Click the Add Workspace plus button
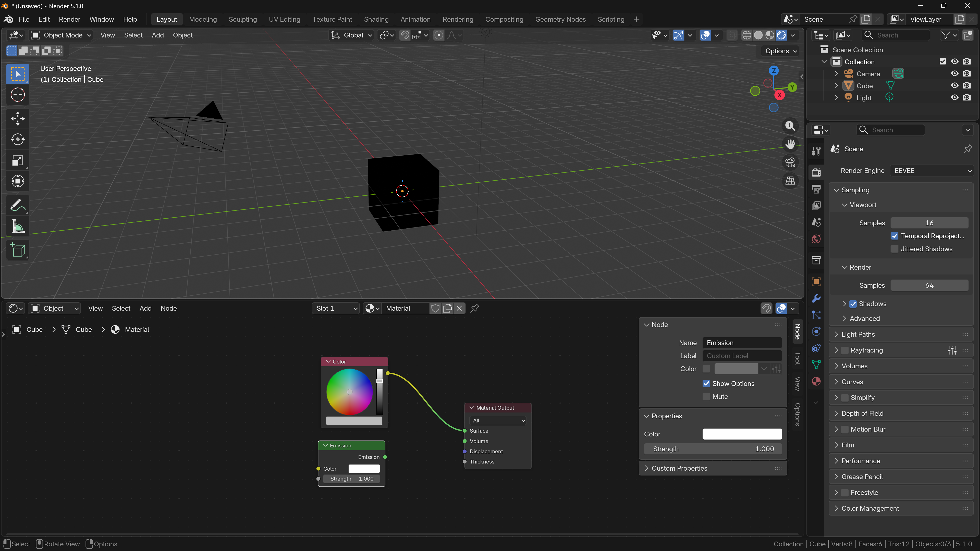The width and height of the screenshot is (980, 551). pyautogui.click(x=636, y=19)
